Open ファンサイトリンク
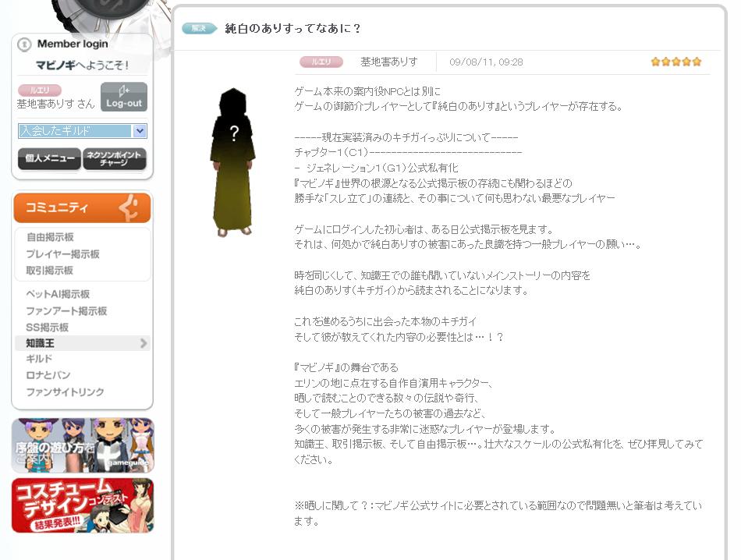 [66, 392]
